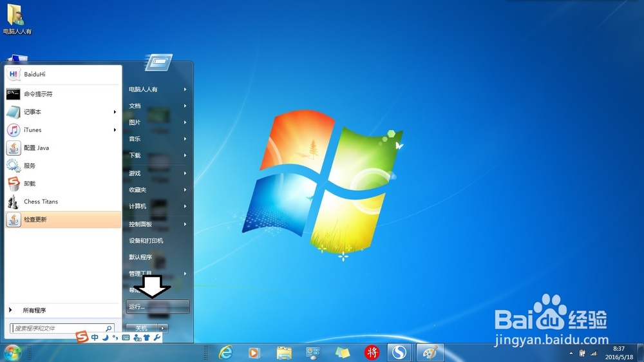This screenshot has height=362, width=644.
Task: Open 设备和打印机 Devices and Printers
Action: click(158, 241)
